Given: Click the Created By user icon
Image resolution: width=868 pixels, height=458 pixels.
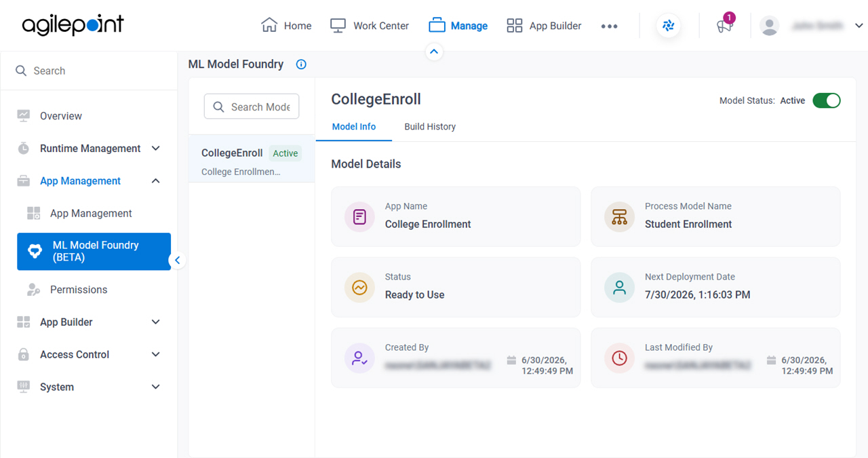Looking at the screenshot, I should tap(359, 358).
